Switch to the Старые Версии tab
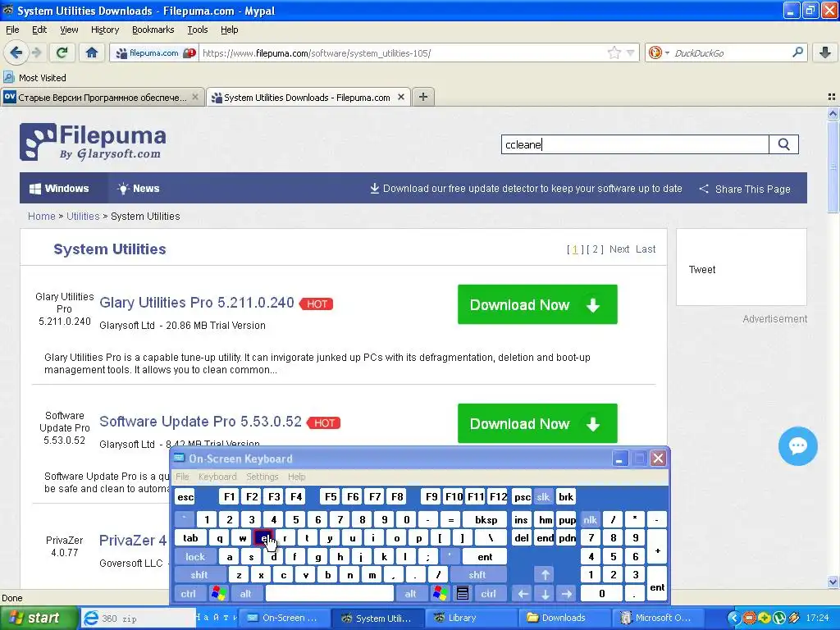The width and height of the screenshot is (840, 630). (102, 97)
